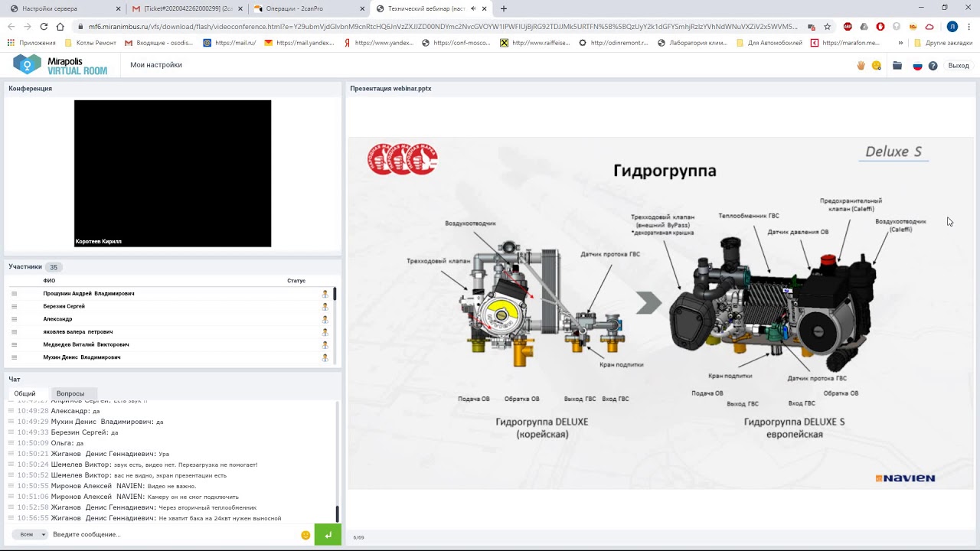980x551 pixels.
Task: Open the Котлы Ремонт bookmark folder
Action: coord(90,43)
